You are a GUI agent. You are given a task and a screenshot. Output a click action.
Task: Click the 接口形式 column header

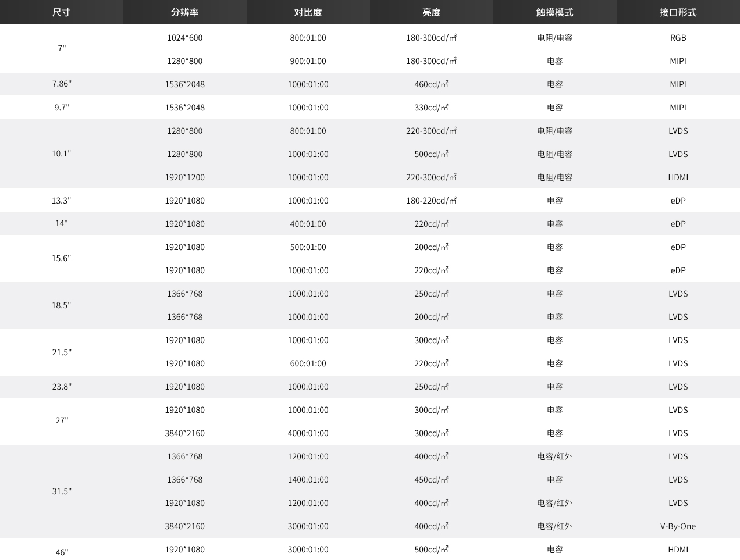pos(678,12)
